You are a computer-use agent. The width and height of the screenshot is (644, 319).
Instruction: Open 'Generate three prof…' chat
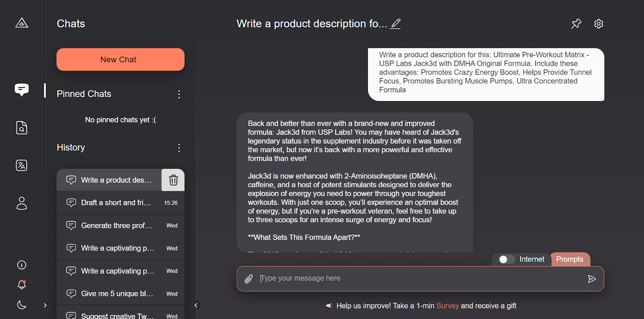point(120,226)
